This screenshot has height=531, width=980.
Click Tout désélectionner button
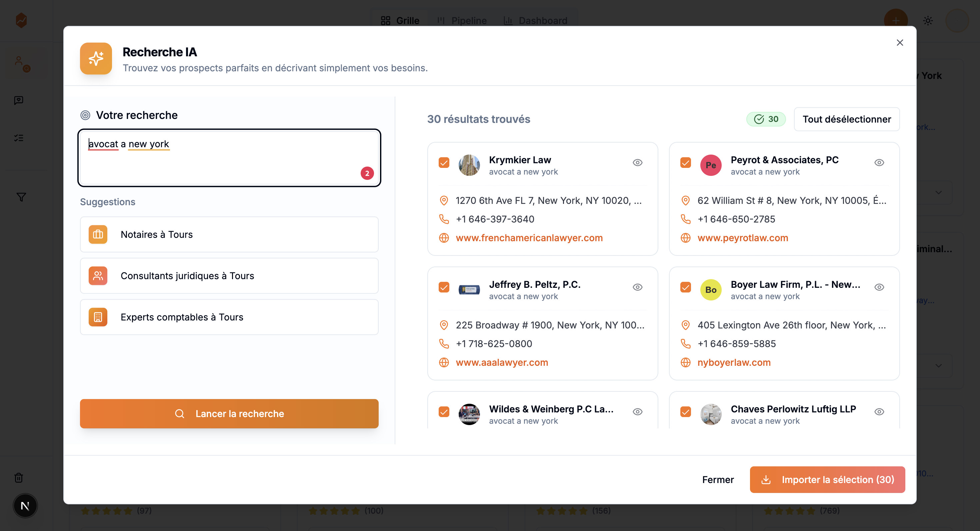click(846, 119)
